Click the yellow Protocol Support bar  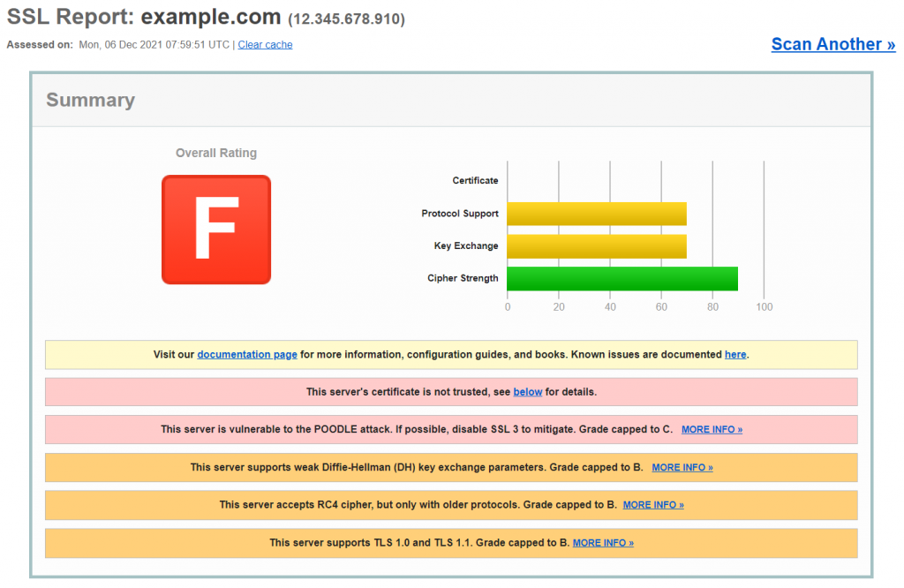[597, 214]
